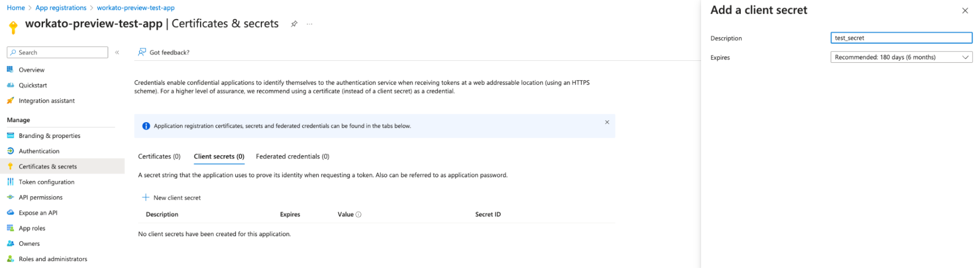Viewport: 980px width, 268px height.
Task: Open the Expires duration dropdown
Action: (x=901, y=57)
